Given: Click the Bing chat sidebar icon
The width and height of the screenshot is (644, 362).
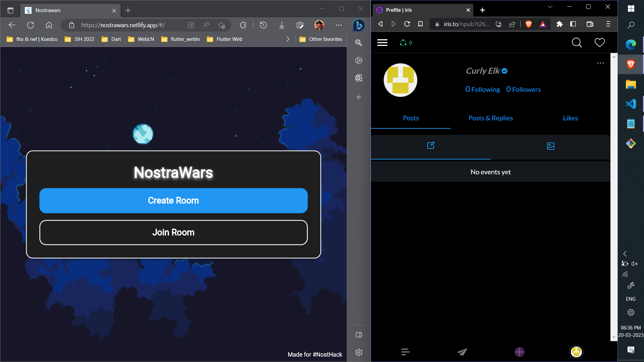Looking at the screenshot, I should tap(359, 25).
